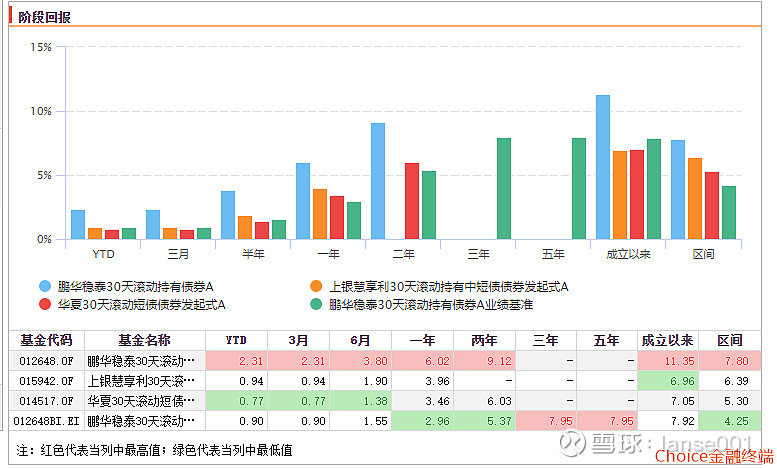Click 阶段回报 section title

click(45, 17)
